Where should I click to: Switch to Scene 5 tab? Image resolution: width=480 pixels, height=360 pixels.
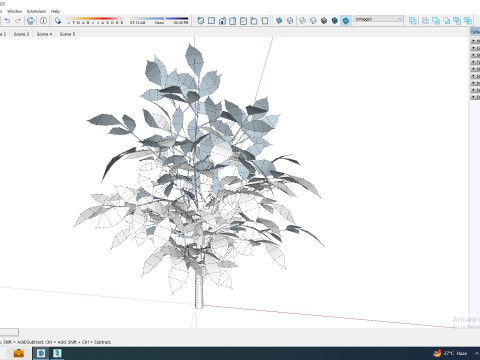pos(67,34)
